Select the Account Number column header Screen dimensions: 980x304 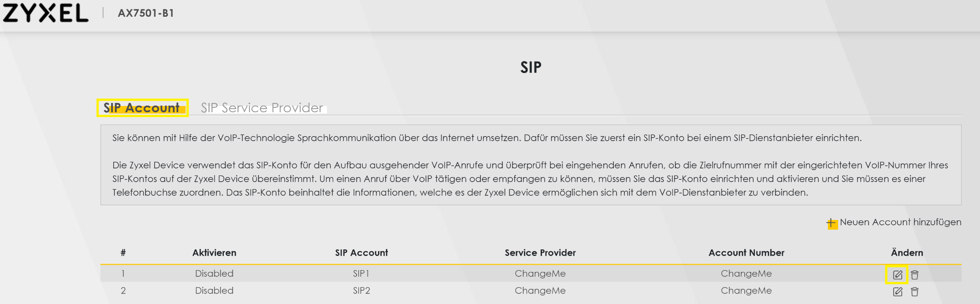point(746,253)
